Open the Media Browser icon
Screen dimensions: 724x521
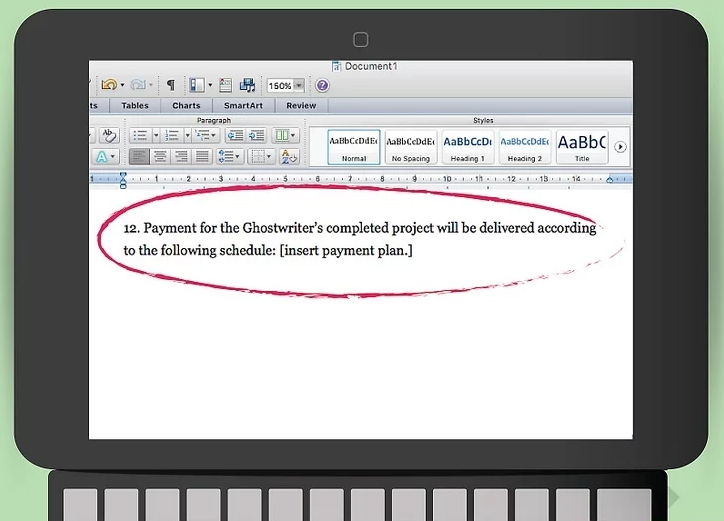pos(247,85)
